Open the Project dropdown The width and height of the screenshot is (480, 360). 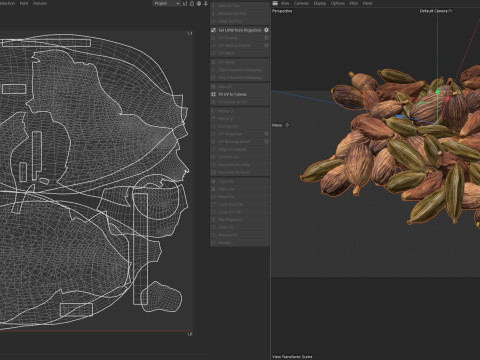pos(167,3)
